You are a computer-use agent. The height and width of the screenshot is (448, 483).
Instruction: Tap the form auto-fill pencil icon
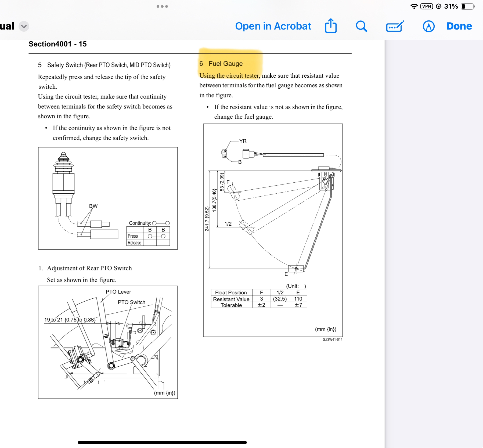(x=395, y=26)
